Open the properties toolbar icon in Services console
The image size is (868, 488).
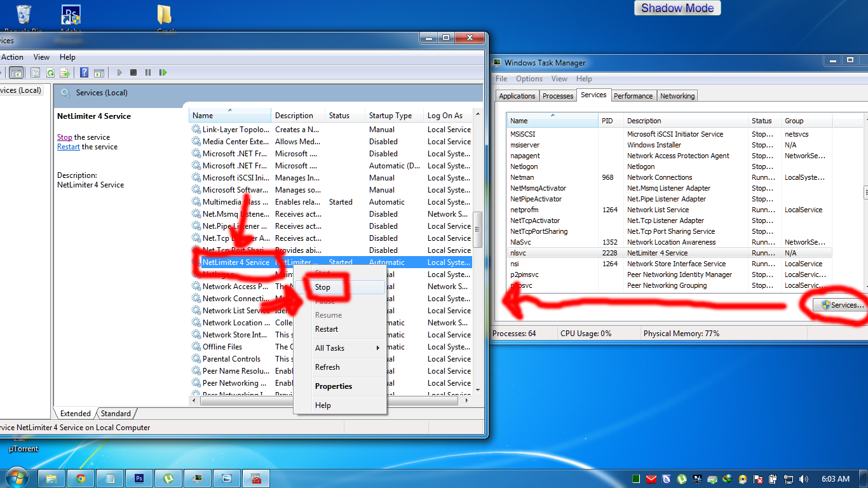pyautogui.click(x=36, y=72)
